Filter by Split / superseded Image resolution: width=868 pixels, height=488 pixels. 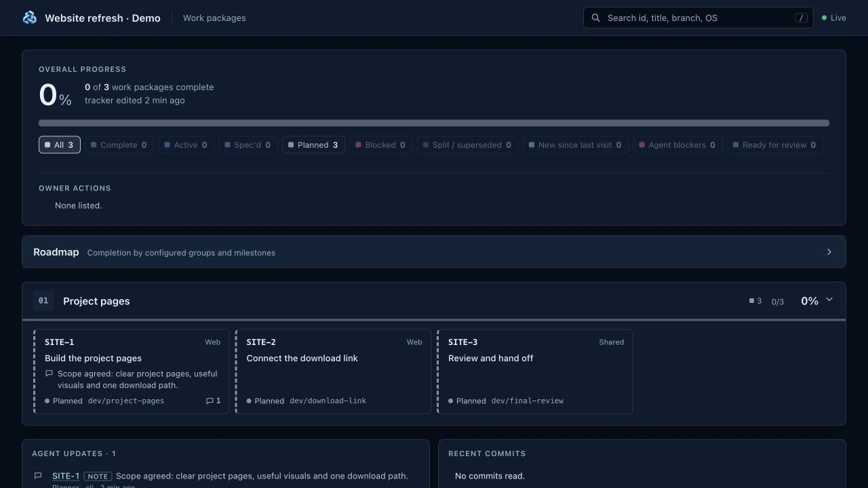coord(467,145)
